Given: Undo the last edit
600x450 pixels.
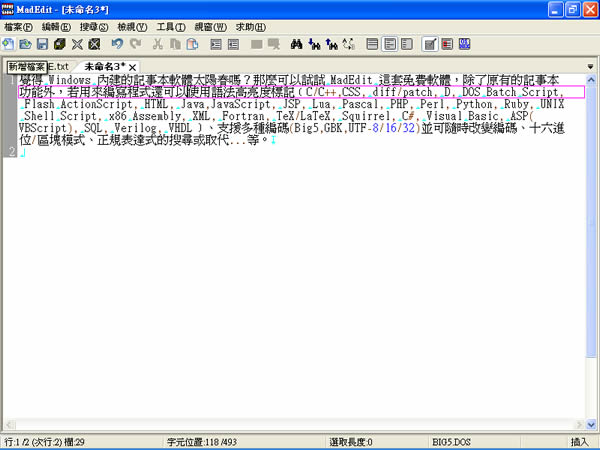Looking at the screenshot, I should [x=117, y=44].
